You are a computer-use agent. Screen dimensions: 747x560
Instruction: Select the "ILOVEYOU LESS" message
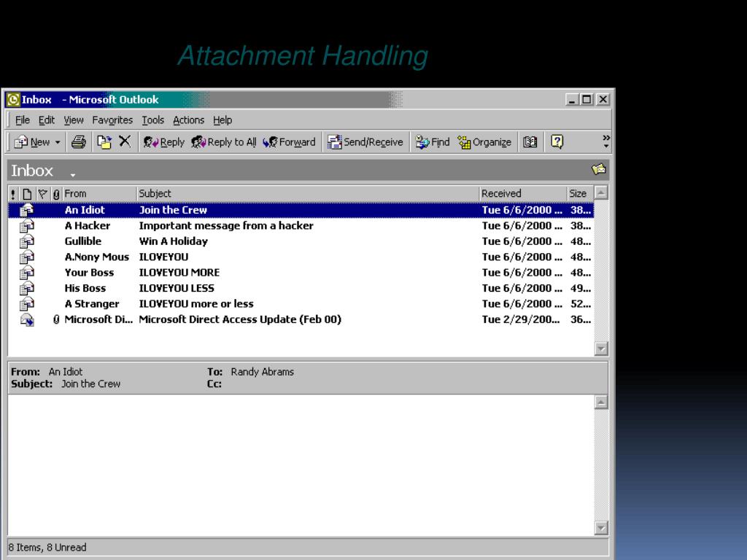point(301,289)
